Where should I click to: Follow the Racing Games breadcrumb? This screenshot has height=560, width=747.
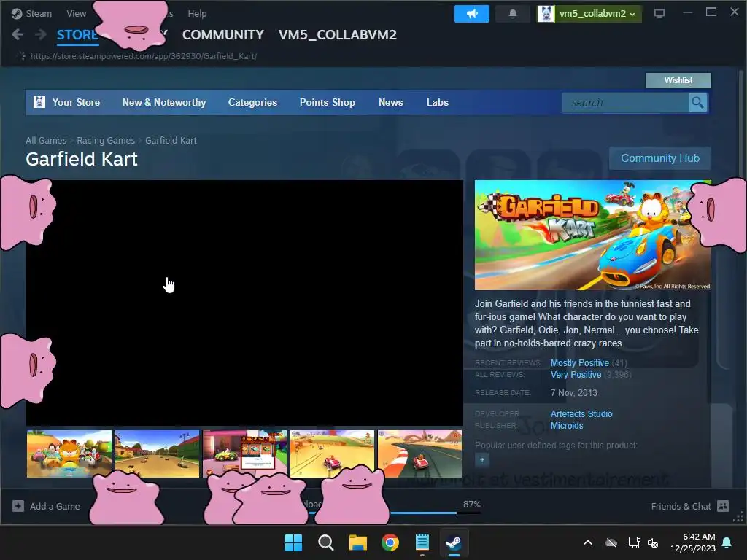(x=106, y=141)
